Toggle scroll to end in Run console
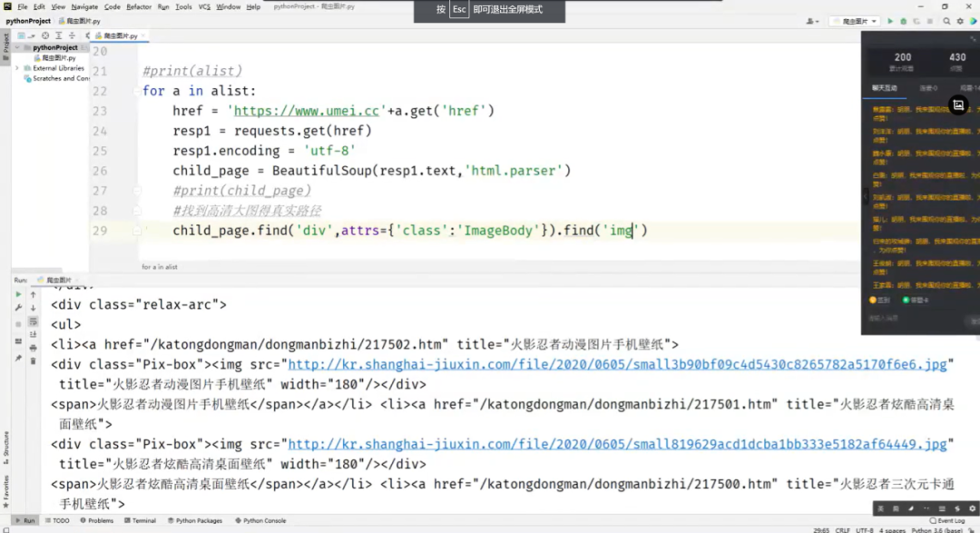Screen dimensions: 980x533 click(34, 335)
